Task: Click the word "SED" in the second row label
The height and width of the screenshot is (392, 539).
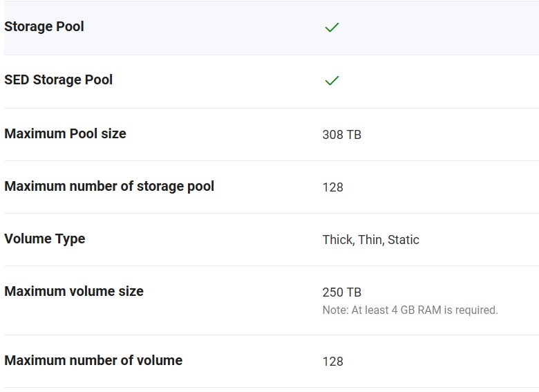Action: (17, 80)
